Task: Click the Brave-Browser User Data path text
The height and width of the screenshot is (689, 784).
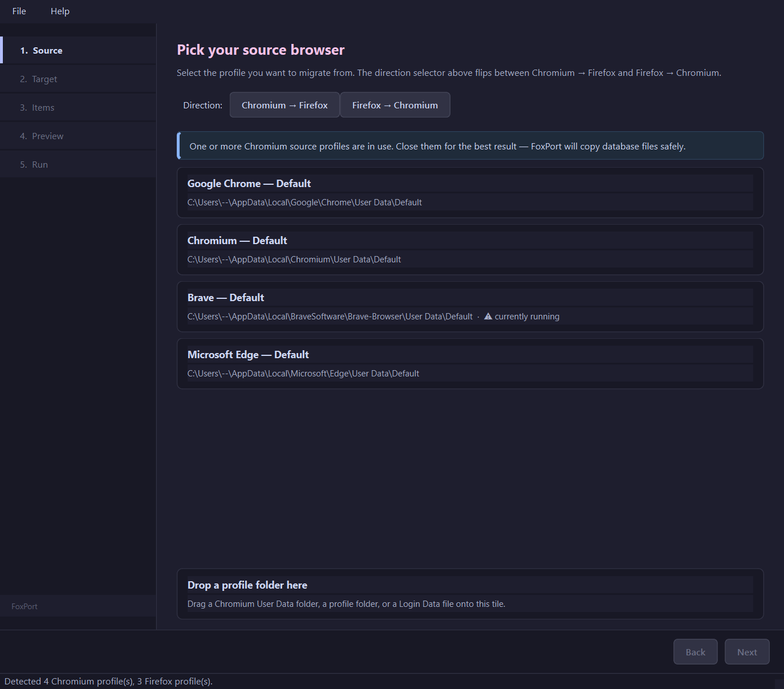Action: 330,317
